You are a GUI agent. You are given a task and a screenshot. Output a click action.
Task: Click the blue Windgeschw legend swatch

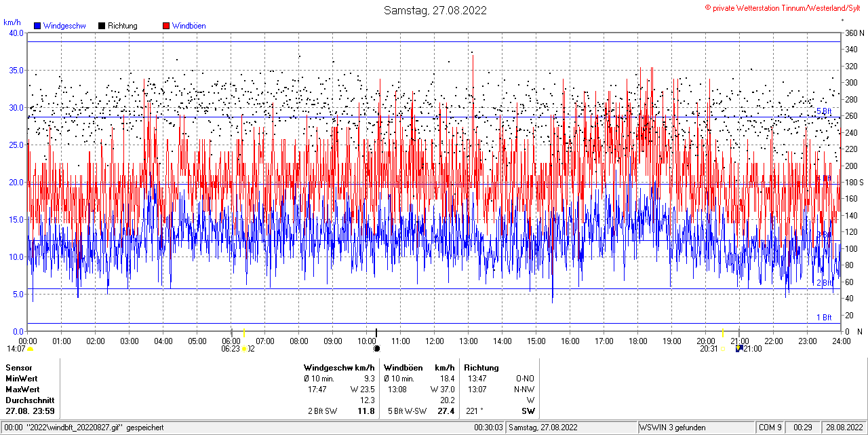pos(37,26)
